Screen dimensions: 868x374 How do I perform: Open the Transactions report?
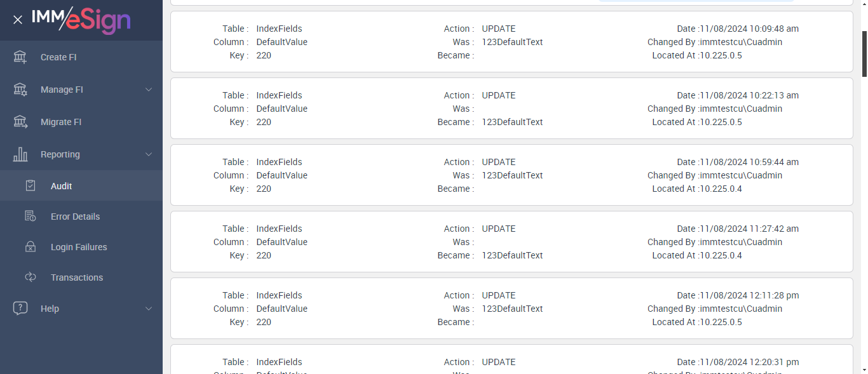point(77,277)
